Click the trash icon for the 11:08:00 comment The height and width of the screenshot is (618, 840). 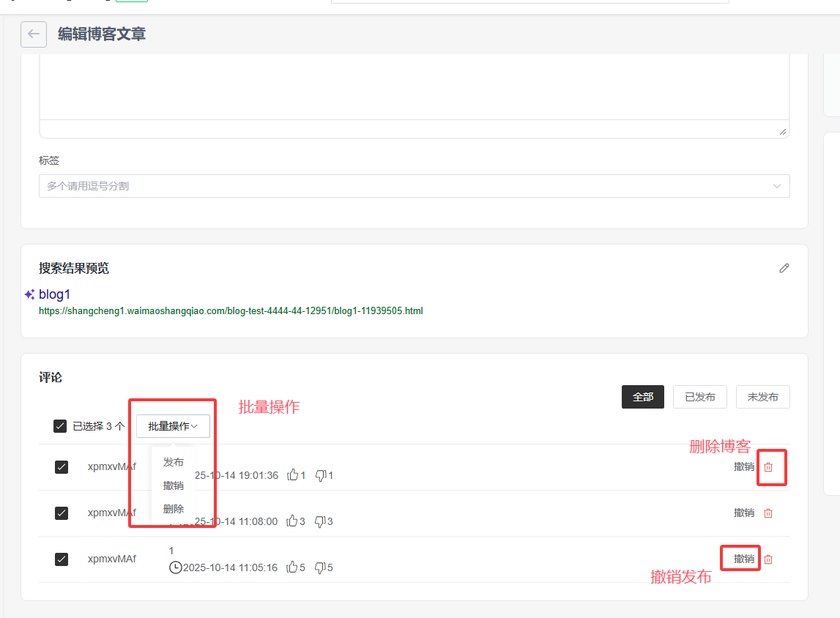pyautogui.click(x=768, y=513)
